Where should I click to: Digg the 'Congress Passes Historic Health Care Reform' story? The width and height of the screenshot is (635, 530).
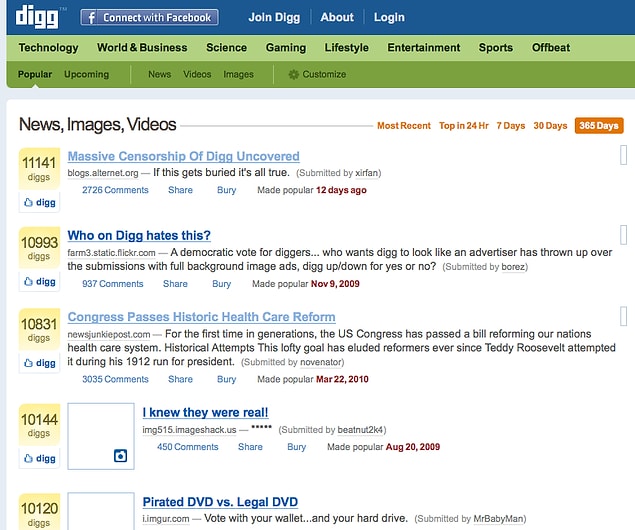(x=39, y=363)
